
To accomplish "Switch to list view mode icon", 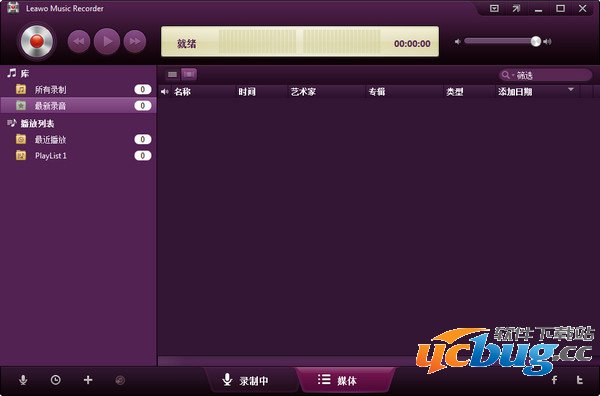I will (x=173, y=74).
